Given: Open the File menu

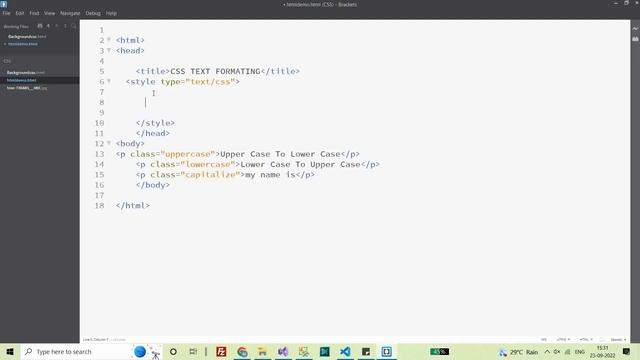Looking at the screenshot, I should [7, 13].
